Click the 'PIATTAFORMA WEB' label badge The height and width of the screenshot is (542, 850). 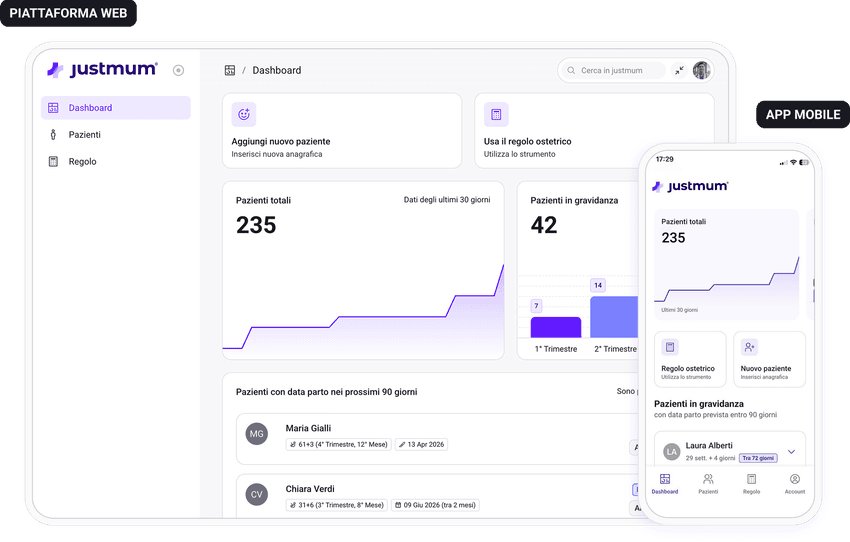(x=68, y=13)
